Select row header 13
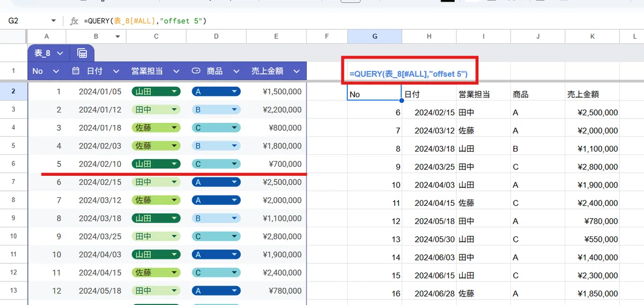644x305 pixels. (13, 291)
